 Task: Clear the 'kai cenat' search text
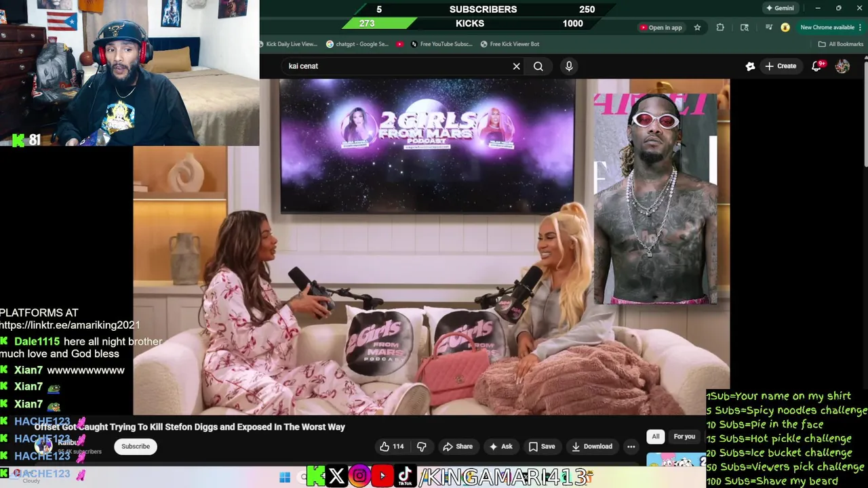516,66
